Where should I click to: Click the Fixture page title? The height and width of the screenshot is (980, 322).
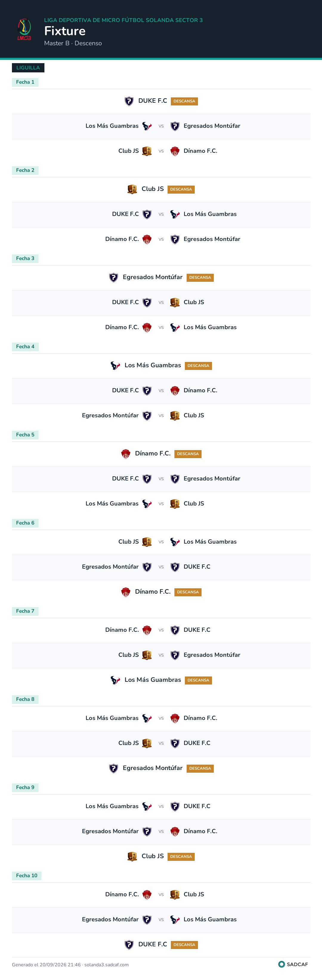coord(65,31)
